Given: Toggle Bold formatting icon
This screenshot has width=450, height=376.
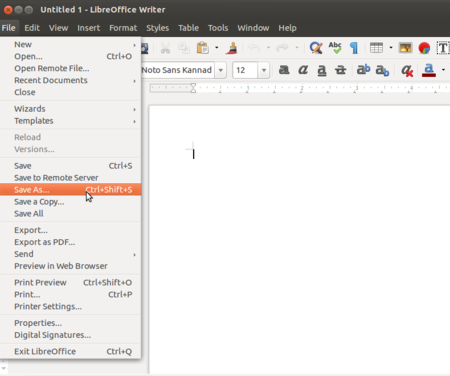Looking at the screenshot, I should tap(284, 70).
